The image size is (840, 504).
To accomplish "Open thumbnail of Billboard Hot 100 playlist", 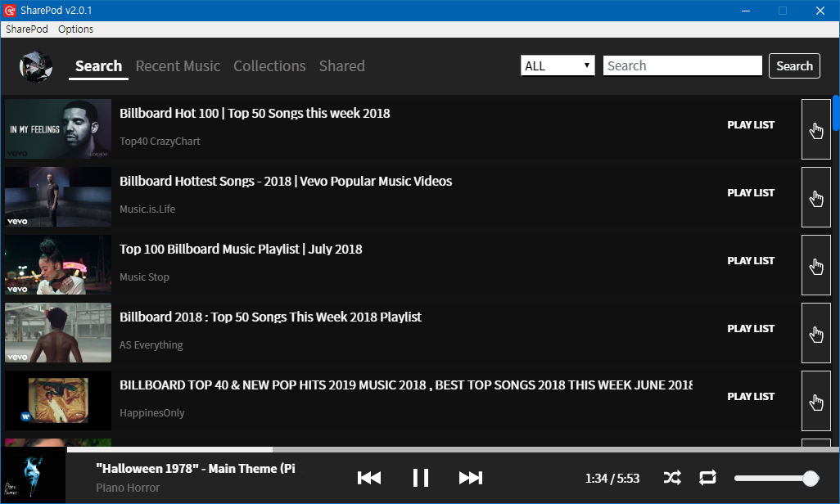I will point(58,129).
